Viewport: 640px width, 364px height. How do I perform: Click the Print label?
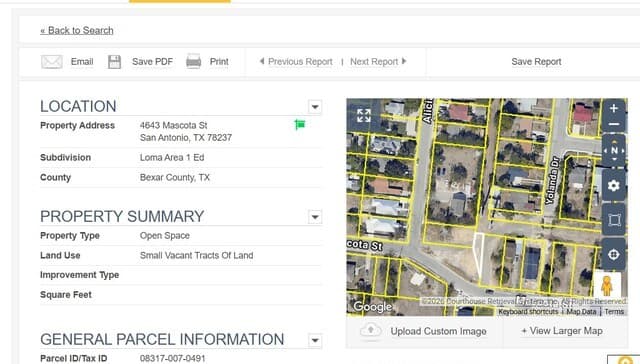tap(219, 62)
